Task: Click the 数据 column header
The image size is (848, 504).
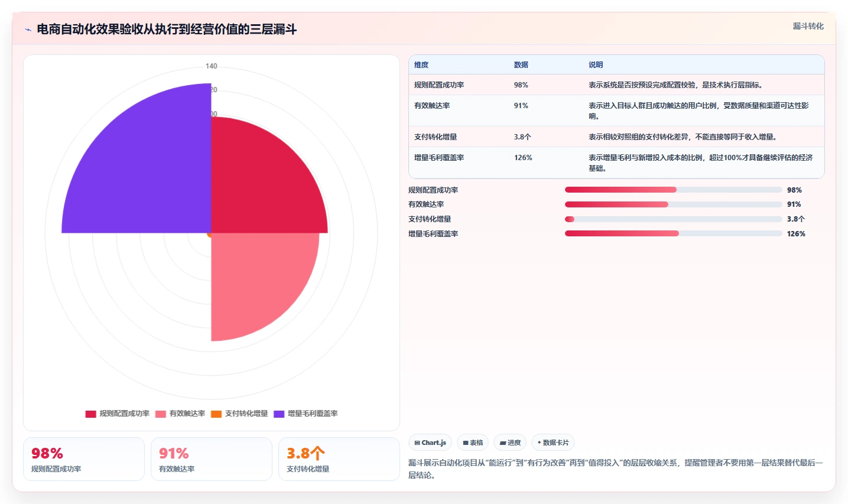Action: 521,65
